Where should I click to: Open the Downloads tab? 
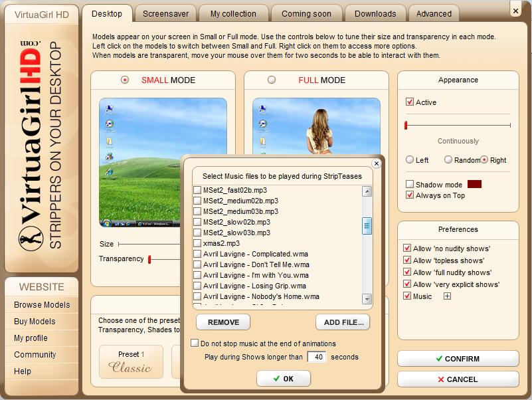[375, 13]
